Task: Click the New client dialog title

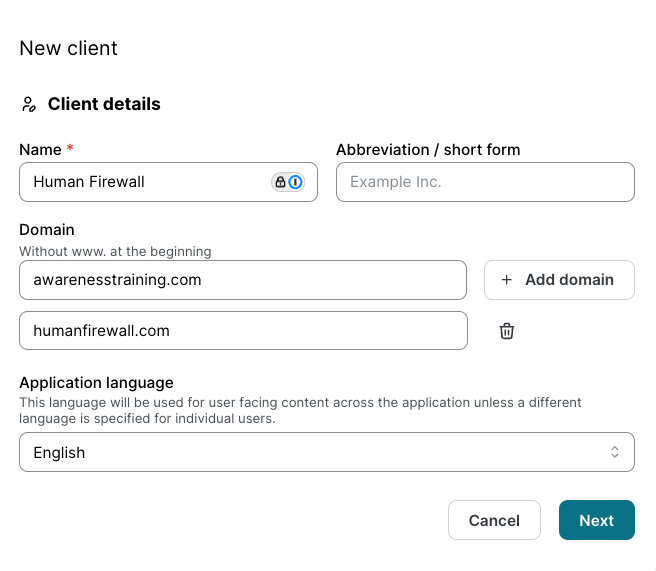Action: [x=68, y=48]
